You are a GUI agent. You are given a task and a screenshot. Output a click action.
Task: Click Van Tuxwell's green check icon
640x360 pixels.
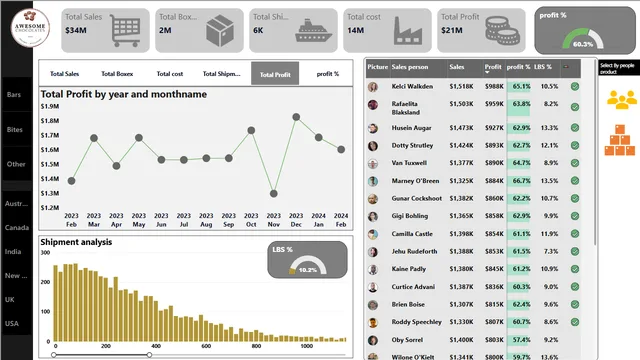(x=575, y=163)
